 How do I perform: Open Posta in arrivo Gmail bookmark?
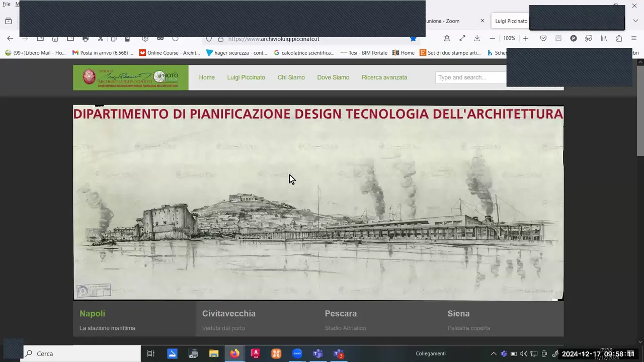click(x=103, y=53)
